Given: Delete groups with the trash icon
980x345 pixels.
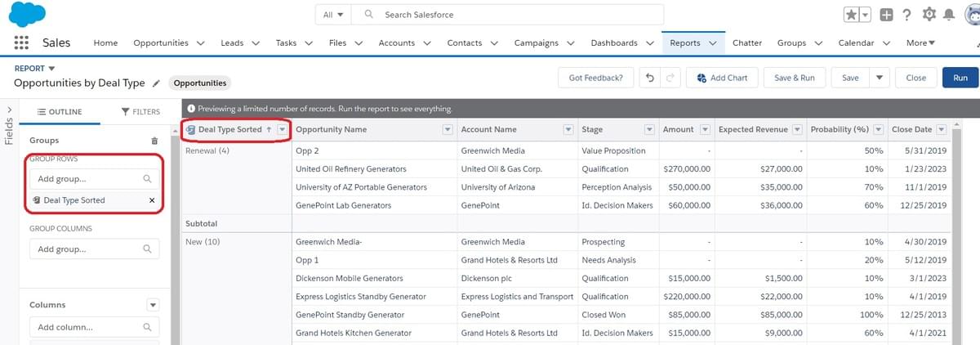Looking at the screenshot, I should 154,141.
